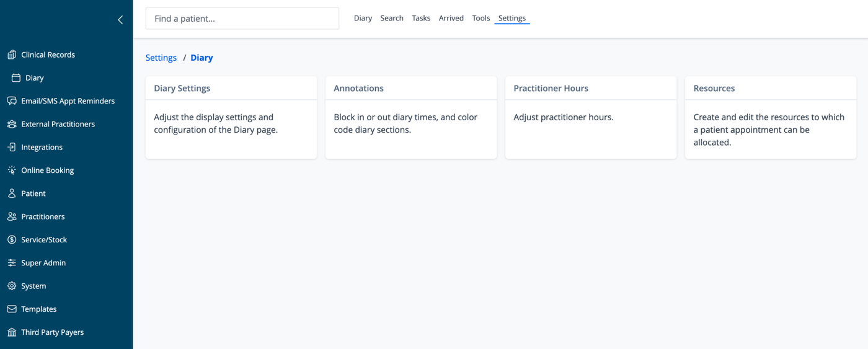Click the Diary calendar icon in sidebar
This screenshot has height=349, width=868.
point(16,78)
